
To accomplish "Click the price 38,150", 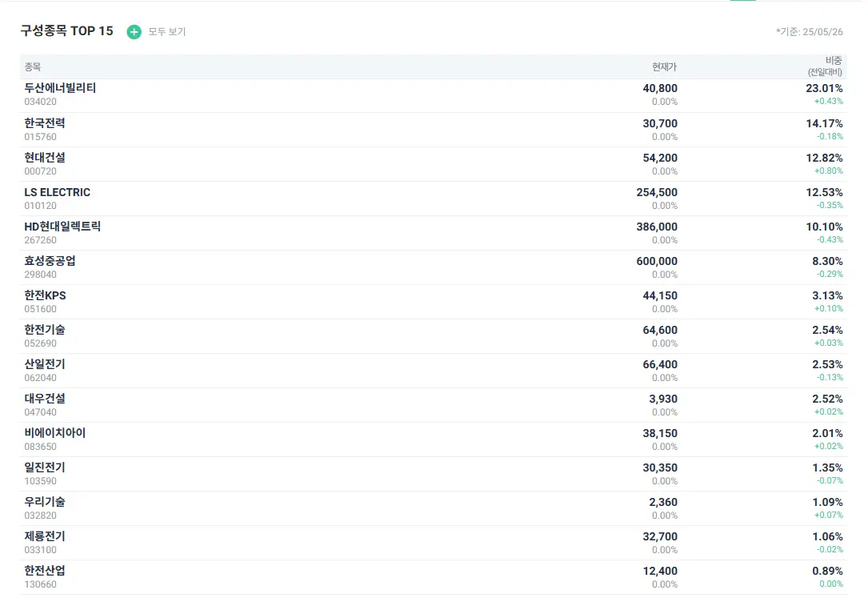I will click(x=660, y=433).
